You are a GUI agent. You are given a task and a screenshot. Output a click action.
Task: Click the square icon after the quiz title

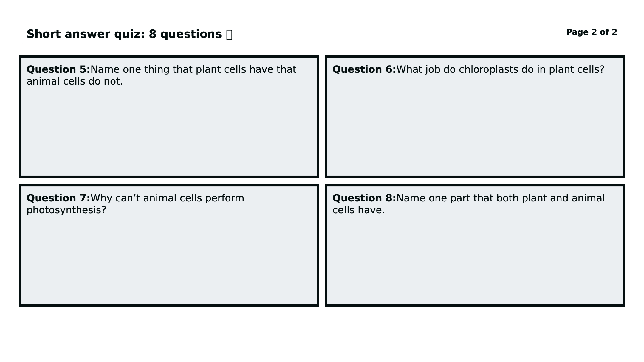click(x=229, y=35)
